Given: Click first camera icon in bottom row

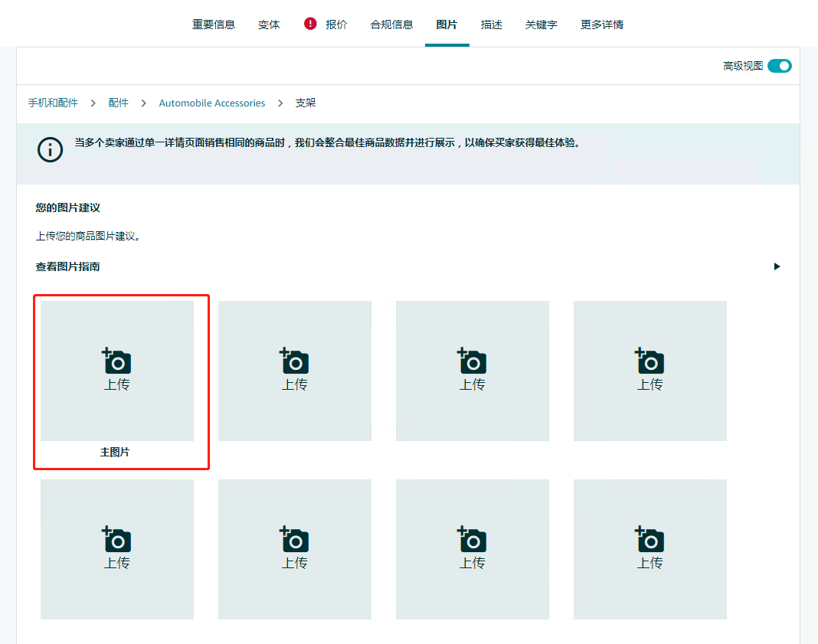Looking at the screenshot, I should click(x=117, y=540).
